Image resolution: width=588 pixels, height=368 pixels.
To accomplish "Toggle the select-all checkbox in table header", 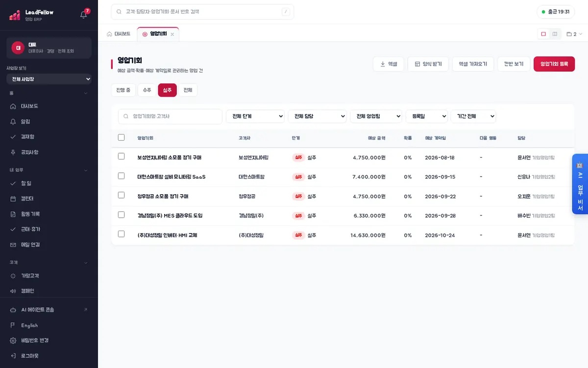I will point(122,137).
